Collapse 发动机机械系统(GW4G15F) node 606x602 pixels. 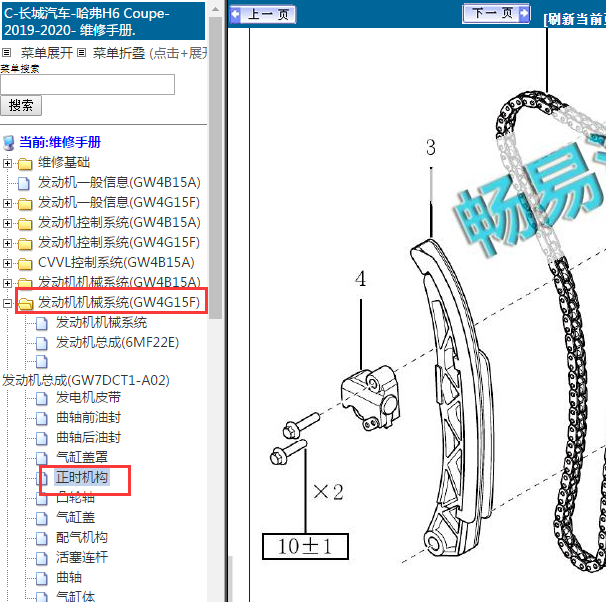click(x=7, y=303)
